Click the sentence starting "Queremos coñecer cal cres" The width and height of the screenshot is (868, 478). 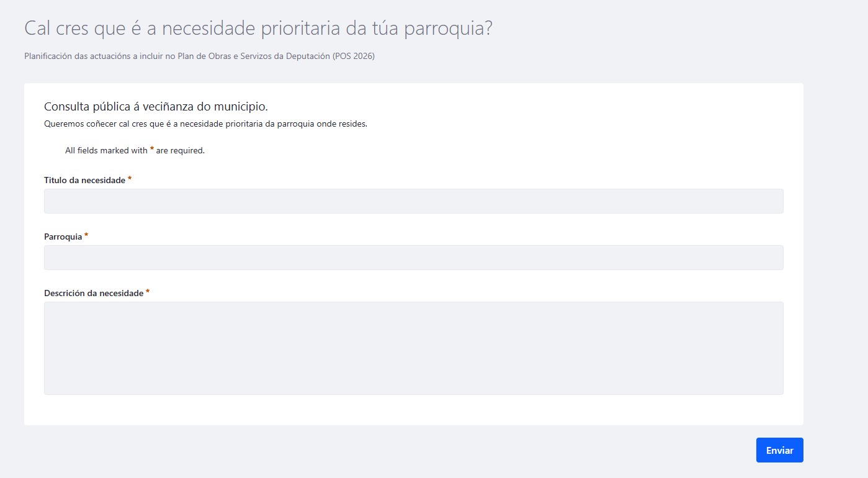click(x=205, y=124)
